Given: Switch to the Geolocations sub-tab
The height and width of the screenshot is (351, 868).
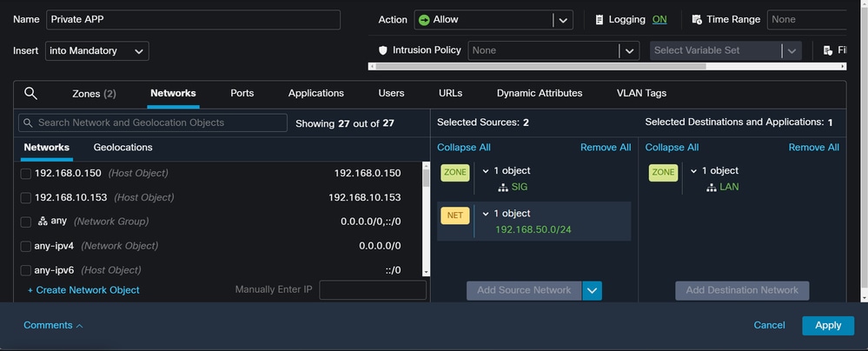Looking at the screenshot, I should 123,148.
